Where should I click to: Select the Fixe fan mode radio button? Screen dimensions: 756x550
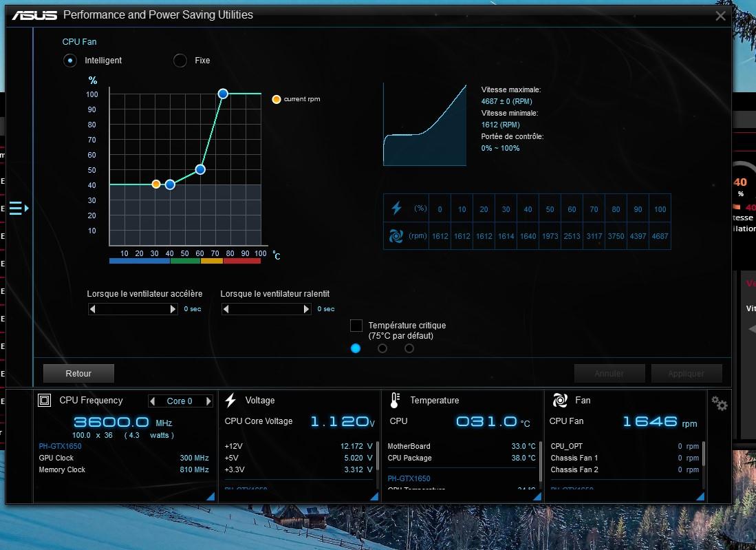point(180,61)
